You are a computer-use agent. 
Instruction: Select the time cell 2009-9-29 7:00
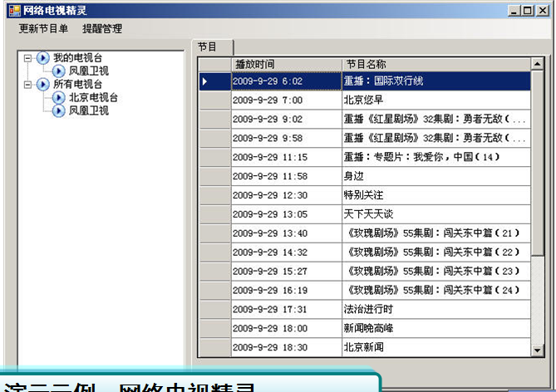(x=287, y=100)
